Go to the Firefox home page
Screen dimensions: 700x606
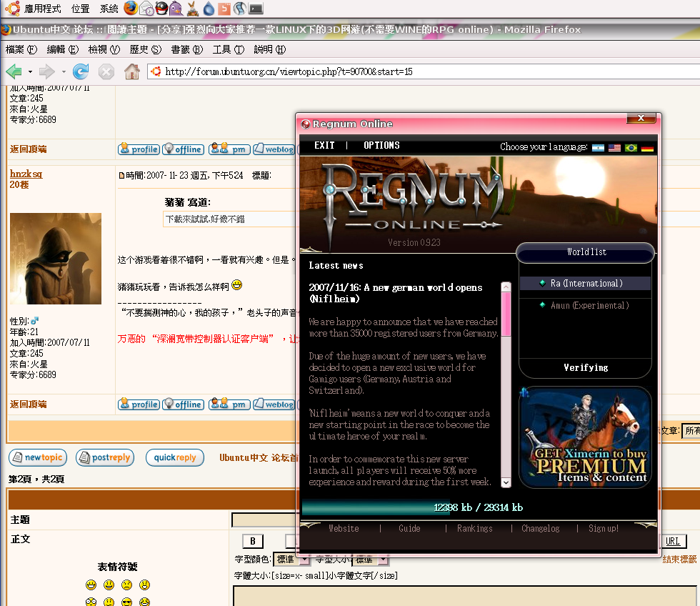point(131,71)
